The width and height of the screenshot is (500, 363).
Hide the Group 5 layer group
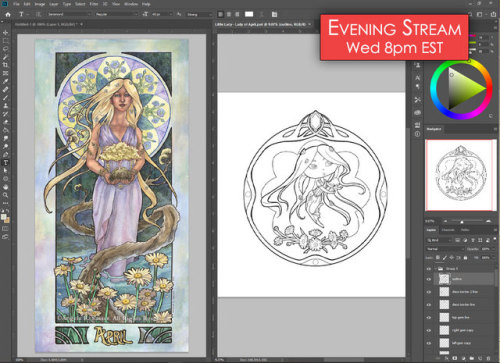tap(429, 268)
